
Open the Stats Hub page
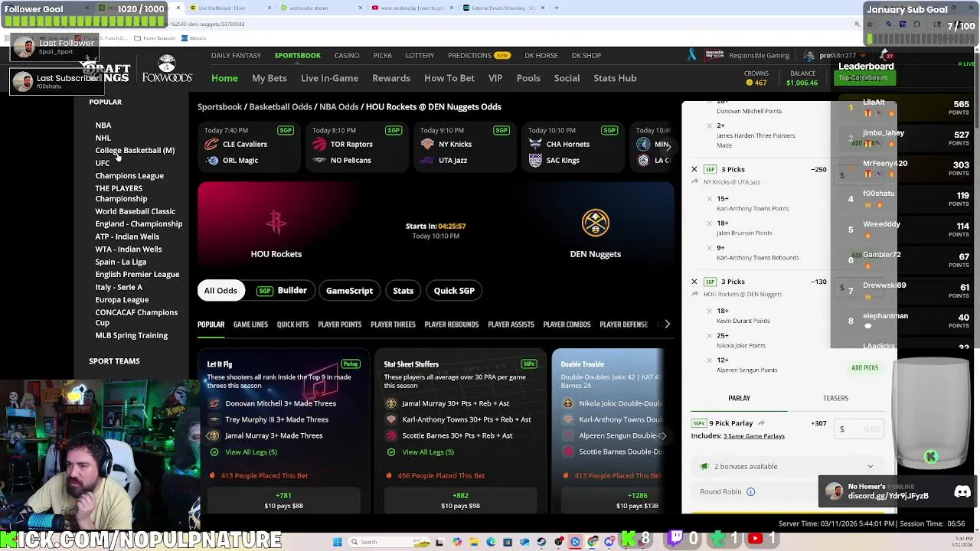[615, 78]
